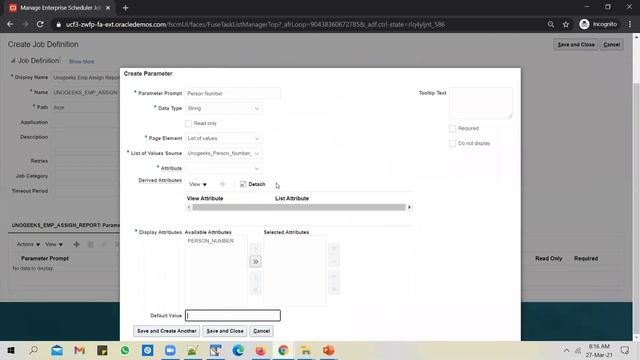Viewport: 640px width, 360px height.
Task: Open a new browser tab
Action: point(125,8)
